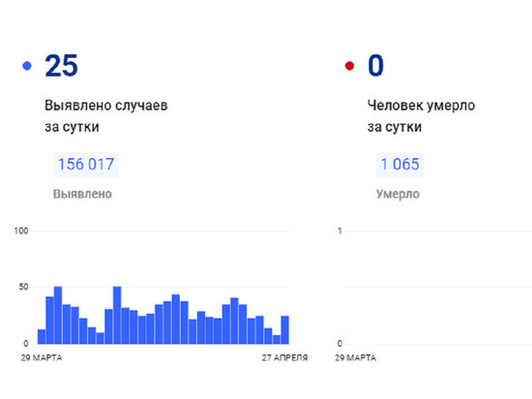Click the first bar of the cases chart
The height and width of the screenshot is (399, 532).
[x=42, y=336]
